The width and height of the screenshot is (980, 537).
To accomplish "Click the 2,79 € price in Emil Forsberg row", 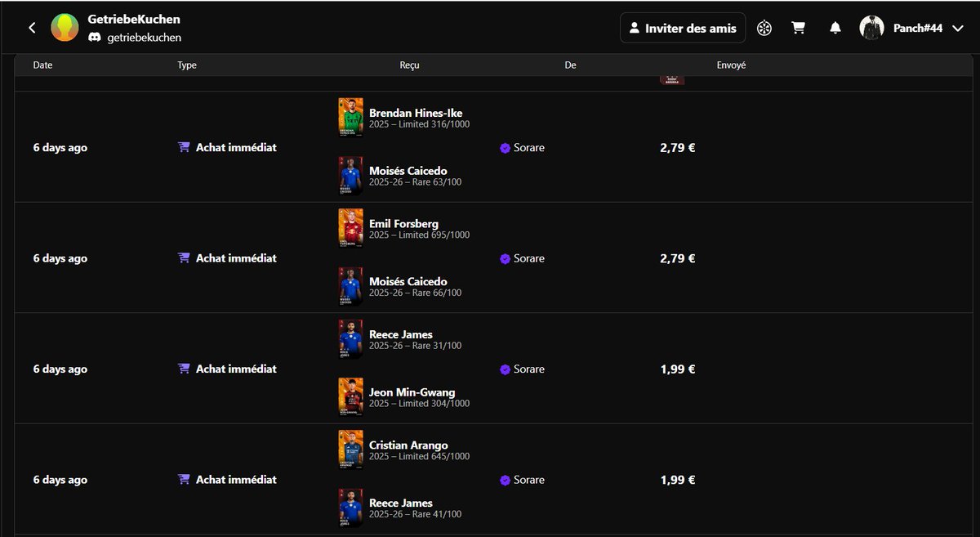I will pos(678,258).
